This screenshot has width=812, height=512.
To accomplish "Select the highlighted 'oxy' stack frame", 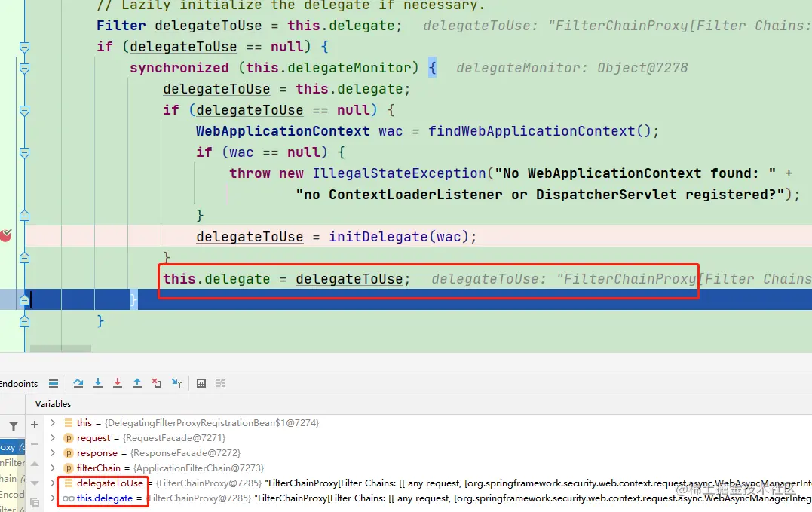I will pos(12,446).
